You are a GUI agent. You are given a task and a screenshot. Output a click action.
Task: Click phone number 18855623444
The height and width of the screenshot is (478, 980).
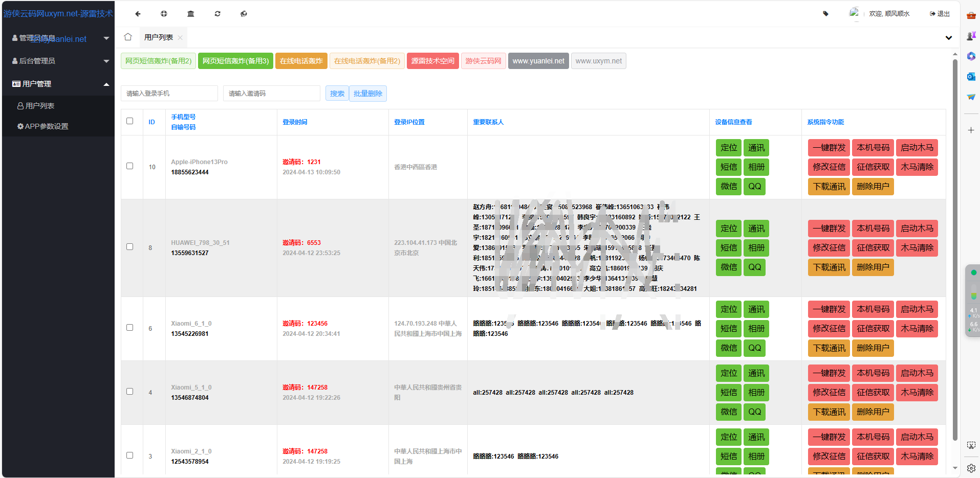(190, 172)
